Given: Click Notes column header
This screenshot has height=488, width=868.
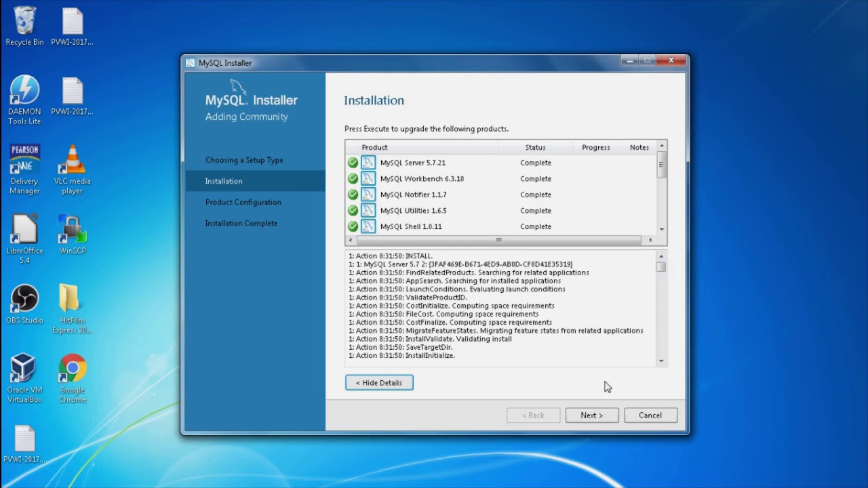Looking at the screenshot, I should (x=639, y=147).
